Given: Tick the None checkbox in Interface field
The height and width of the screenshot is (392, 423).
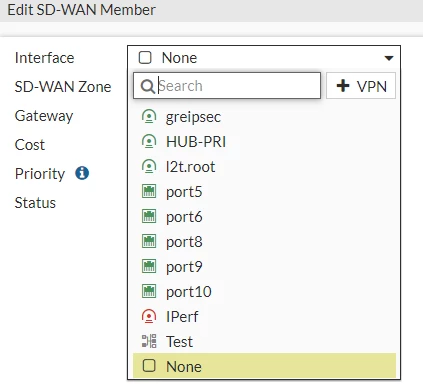Looking at the screenshot, I should point(145,57).
